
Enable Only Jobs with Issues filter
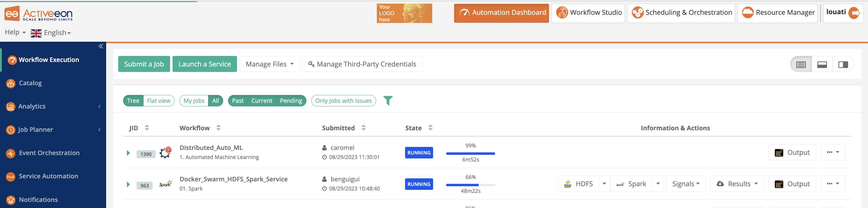[x=343, y=101]
